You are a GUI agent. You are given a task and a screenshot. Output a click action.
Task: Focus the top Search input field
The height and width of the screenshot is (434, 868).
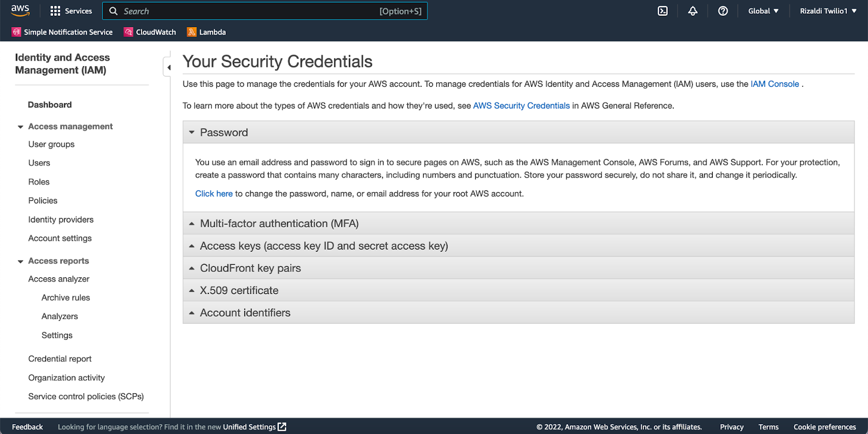(265, 11)
